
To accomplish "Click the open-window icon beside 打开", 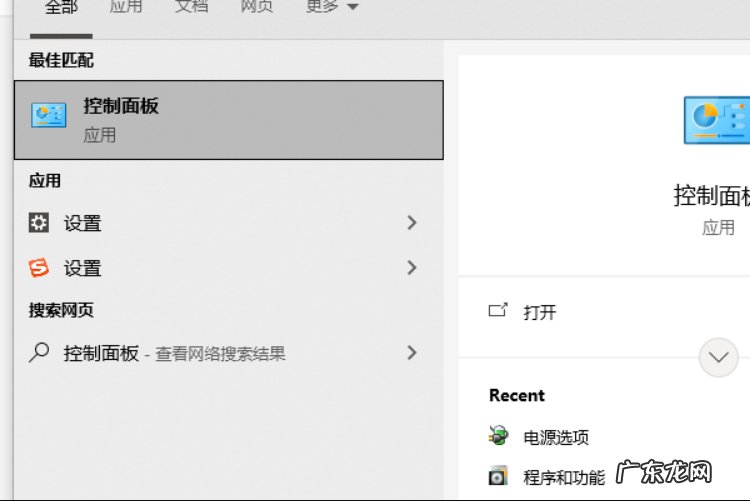I will pyautogui.click(x=498, y=310).
